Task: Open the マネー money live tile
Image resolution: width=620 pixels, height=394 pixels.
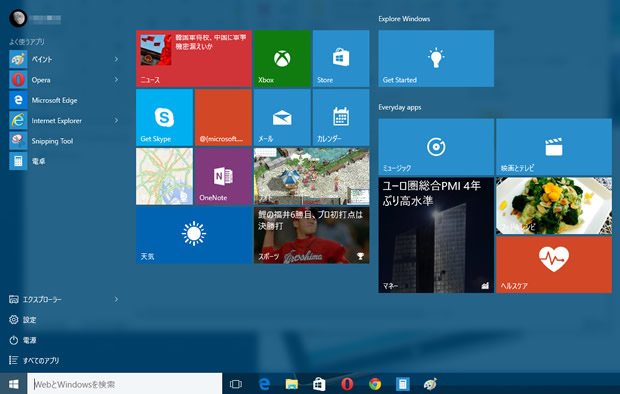Action: coord(436,235)
